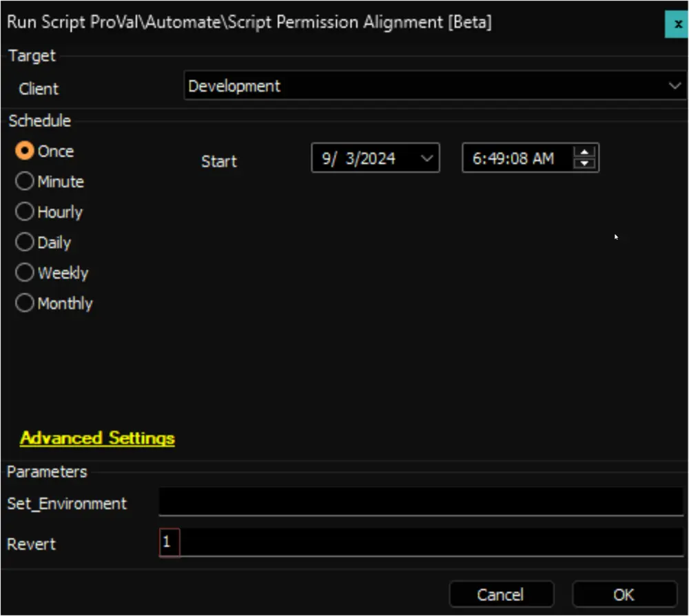Screen dimensions: 689x616
Task: Click the Set_Environment label
Action: pyautogui.click(x=67, y=504)
